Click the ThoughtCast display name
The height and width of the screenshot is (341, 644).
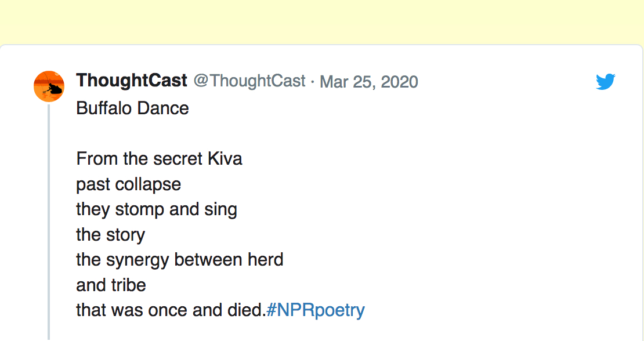pos(132,81)
